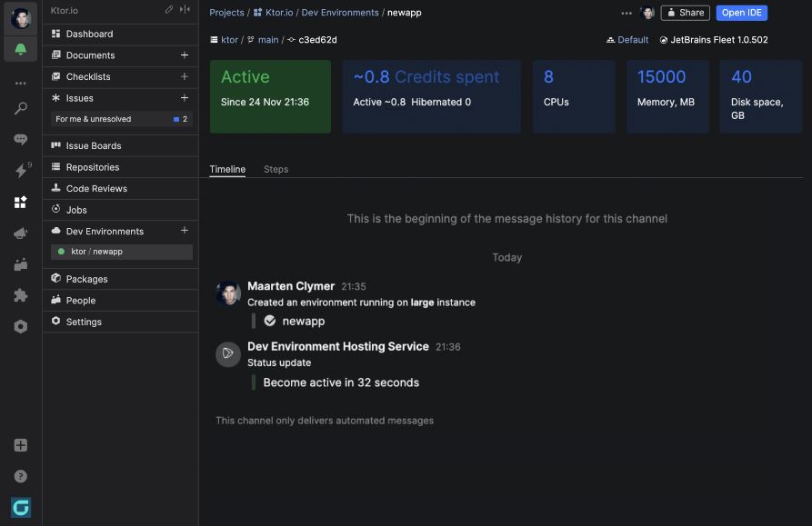Image resolution: width=812 pixels, height=526 pixels.
Task: Open notifications bell in left sidebar
Action: (20, 48)
